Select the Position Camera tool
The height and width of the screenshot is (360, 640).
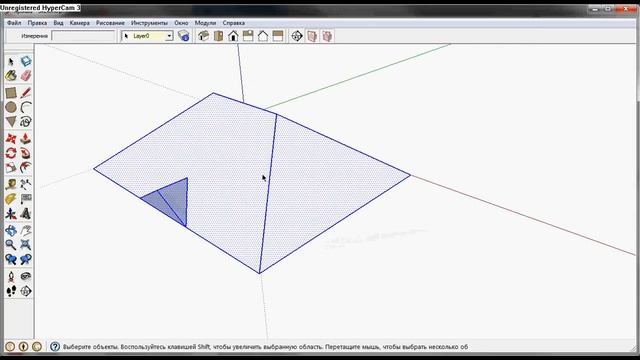coord(11,277)
